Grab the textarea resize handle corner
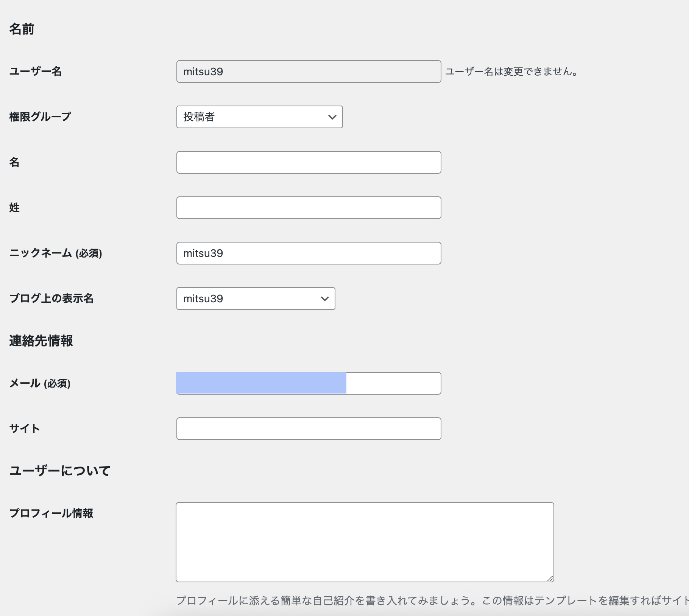Image resolution: width=689 pixels, height=616 pixels. 550,578
